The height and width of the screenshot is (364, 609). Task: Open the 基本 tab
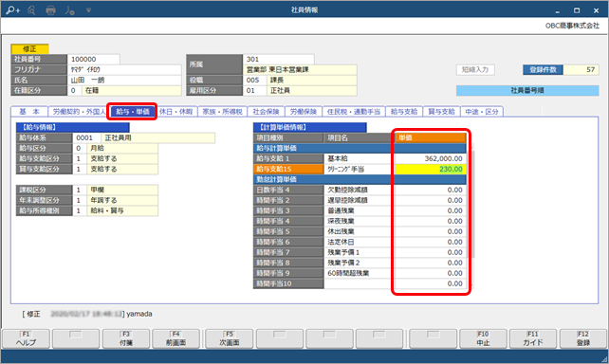[x=29, y=111]
